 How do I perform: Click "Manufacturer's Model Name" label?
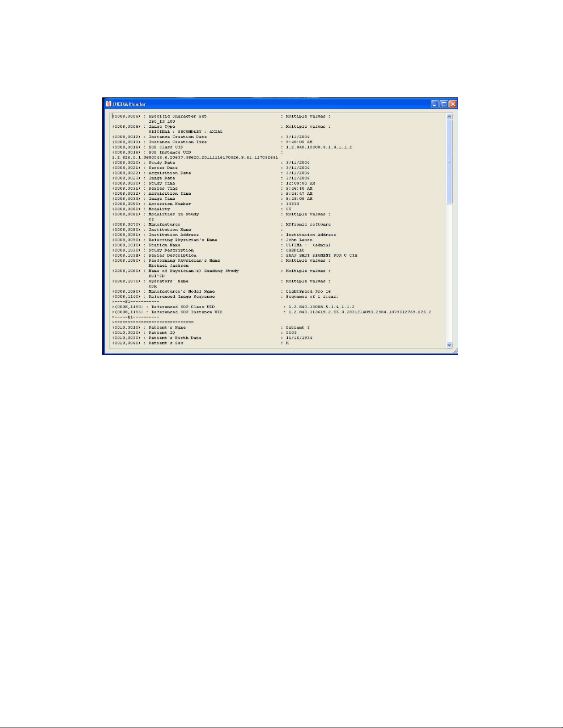[x=182, y=291]
